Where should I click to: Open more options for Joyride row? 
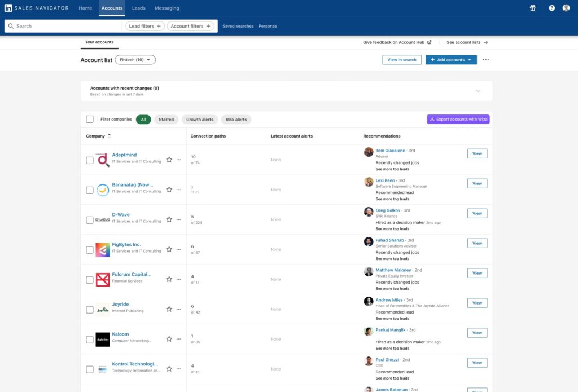[179, 309]
